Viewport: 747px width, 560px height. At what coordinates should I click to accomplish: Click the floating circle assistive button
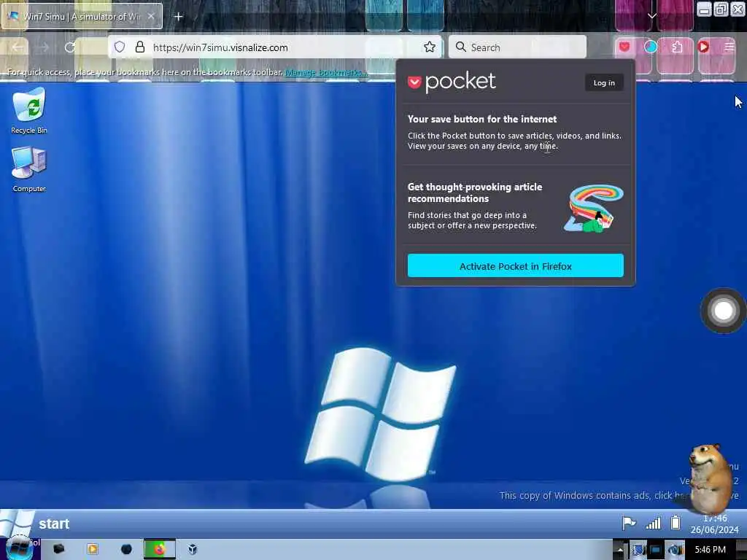[723, 311]
